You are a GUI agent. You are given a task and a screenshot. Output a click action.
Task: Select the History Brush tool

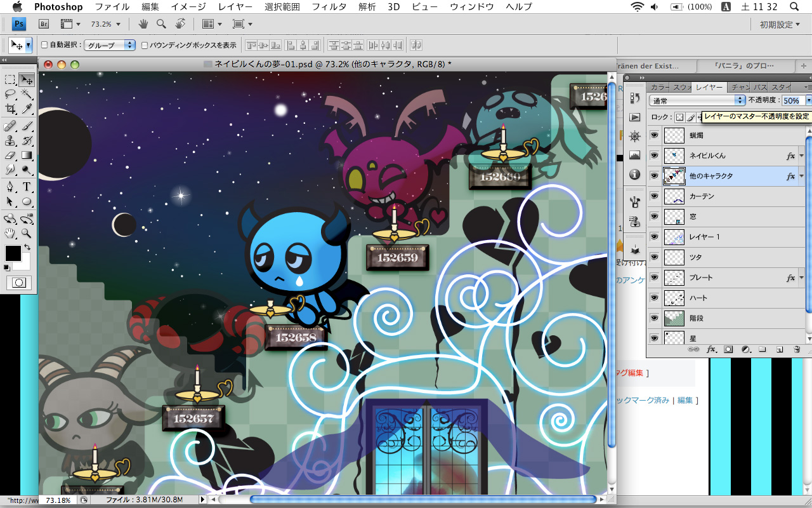point(27,140)
